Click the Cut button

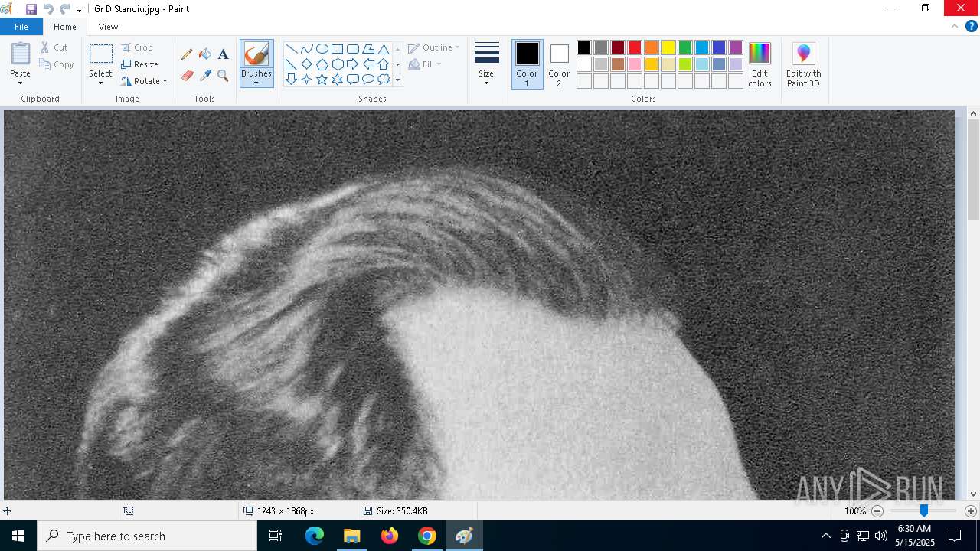[54, 47]
